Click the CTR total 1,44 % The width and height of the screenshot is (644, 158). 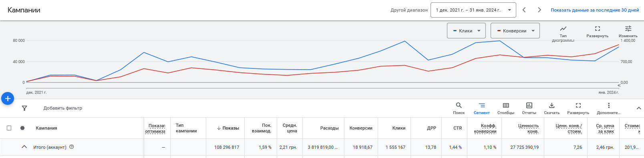(x=455, y=147)
